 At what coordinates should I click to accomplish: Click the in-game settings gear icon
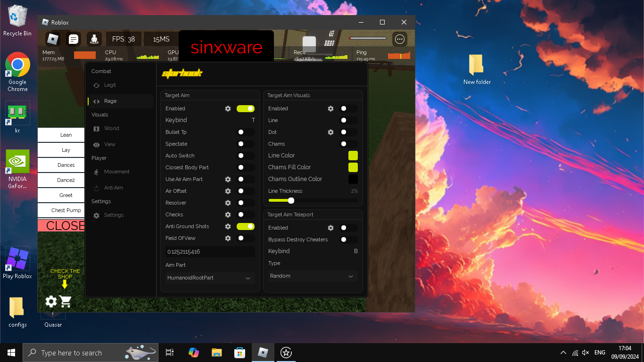coord(51,302)
